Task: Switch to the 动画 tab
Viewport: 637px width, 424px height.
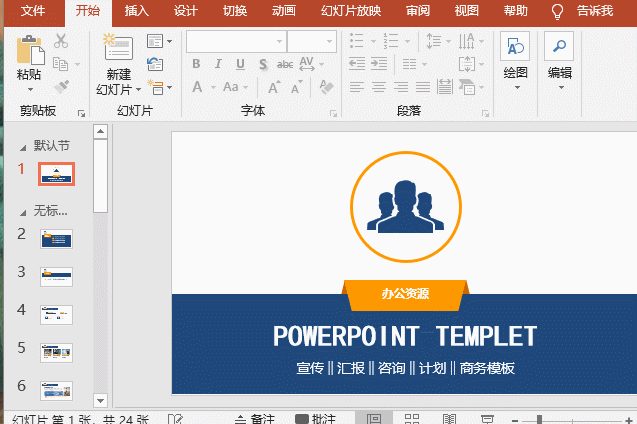Action: pos(284,11)
